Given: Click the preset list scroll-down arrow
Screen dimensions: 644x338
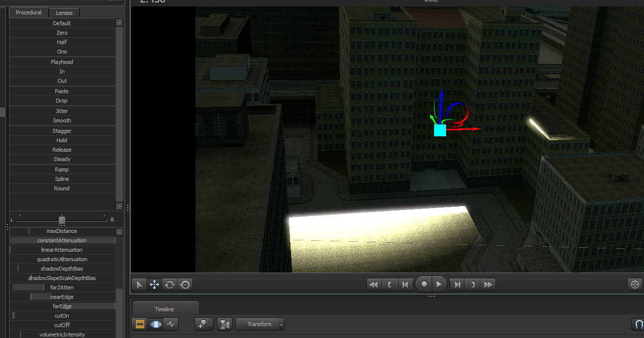Looking at the screenshot, I should click(x=119, y=206).
